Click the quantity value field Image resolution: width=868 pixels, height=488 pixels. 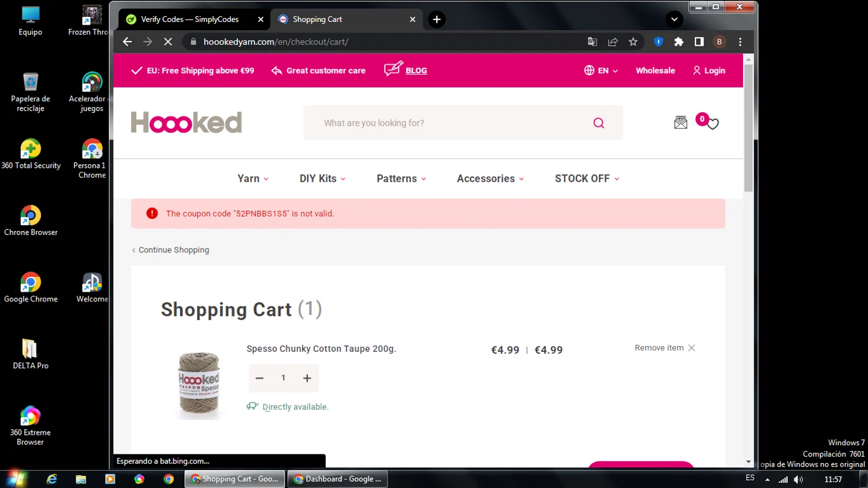pyautogui.click(x=283, y=378)
